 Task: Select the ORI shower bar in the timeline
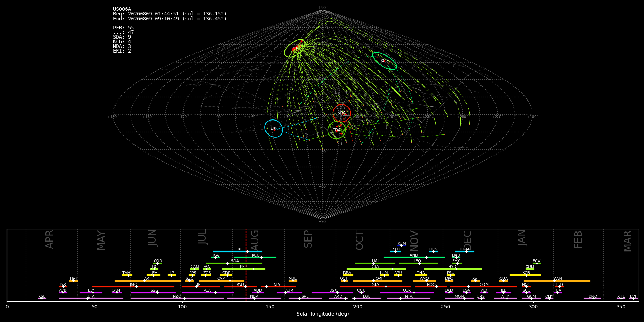378,281
